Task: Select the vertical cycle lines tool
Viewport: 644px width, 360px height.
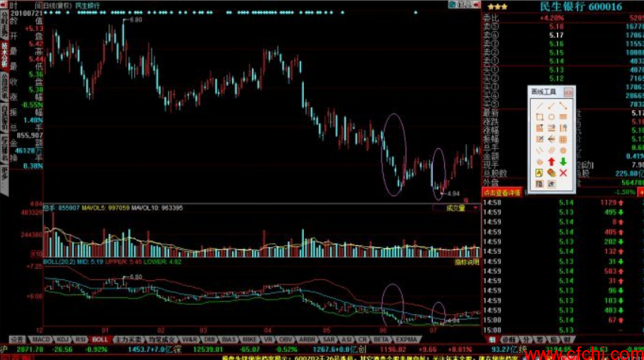Action: 563,128
